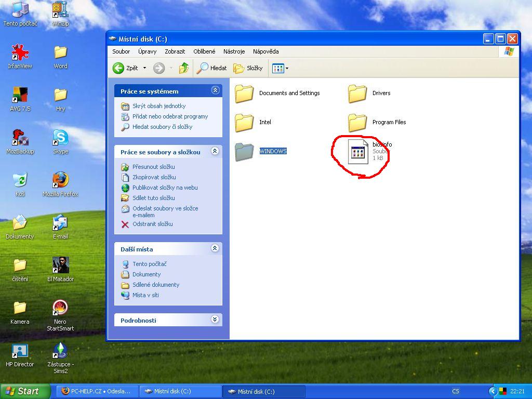532x399 pixels.
Task: Collapse the Práce se systémem panel
Action: click(x=215, y=90)
